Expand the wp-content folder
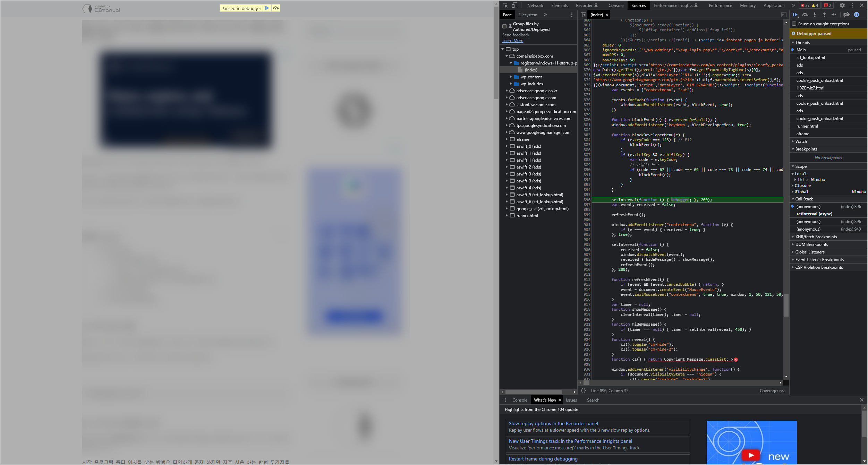 point(511,77)
